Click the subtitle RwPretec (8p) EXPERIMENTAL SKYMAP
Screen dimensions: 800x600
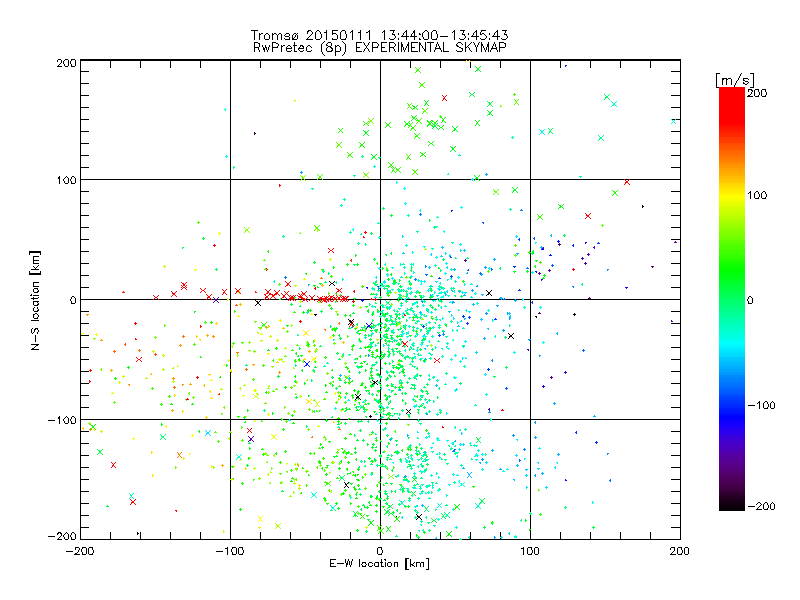point(380,47)
